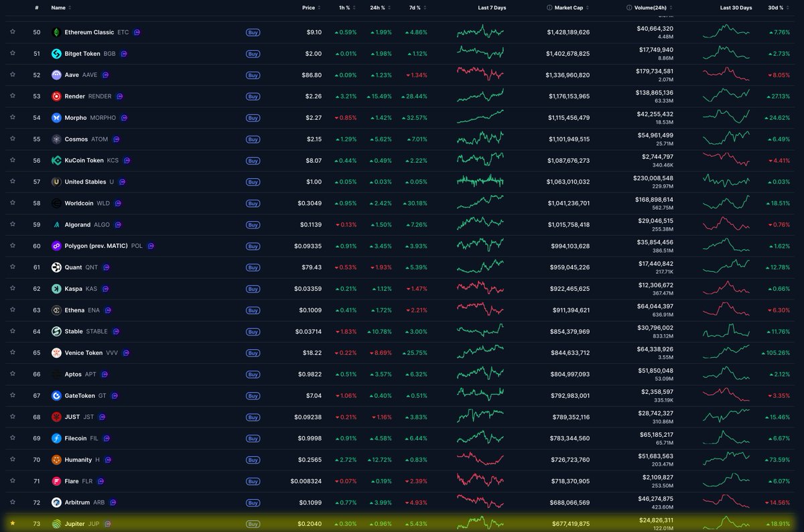Click the Arbitrum logo icon

click(x=56, y=503)
